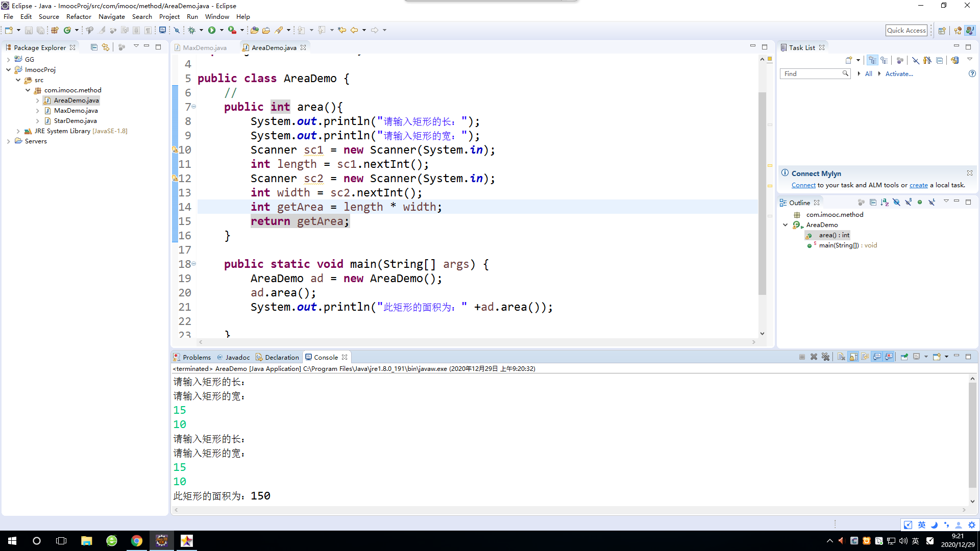Click the editor horizontal scrollbar
980x551 pixels.
coord(477,342)
